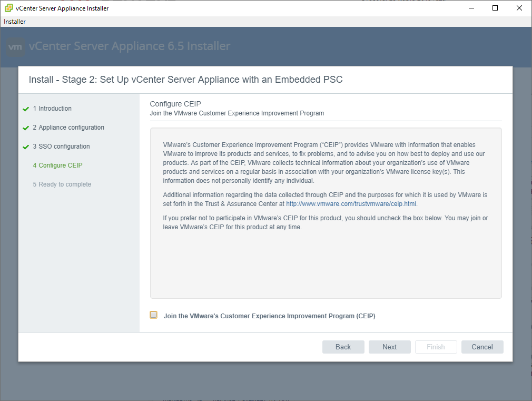532x401 pixels.
Task: Click the green checkmark beside Appliance configuration
Action: coord(26,128)
